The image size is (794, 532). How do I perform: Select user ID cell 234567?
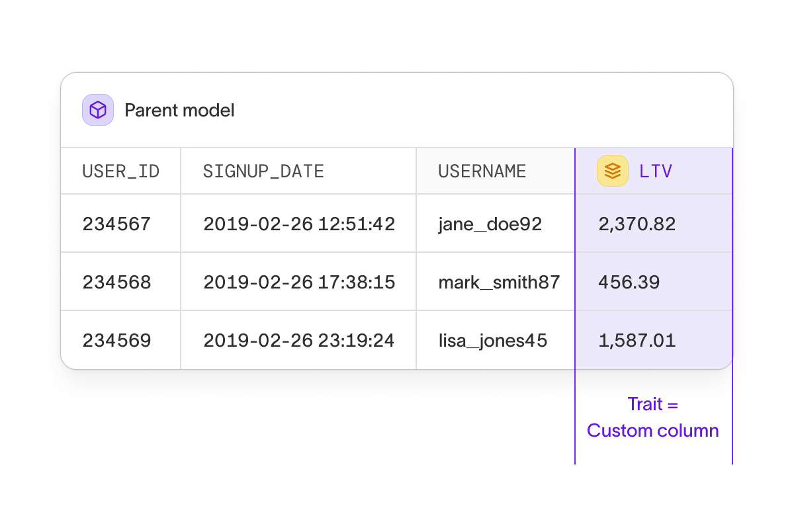(116, 224)
